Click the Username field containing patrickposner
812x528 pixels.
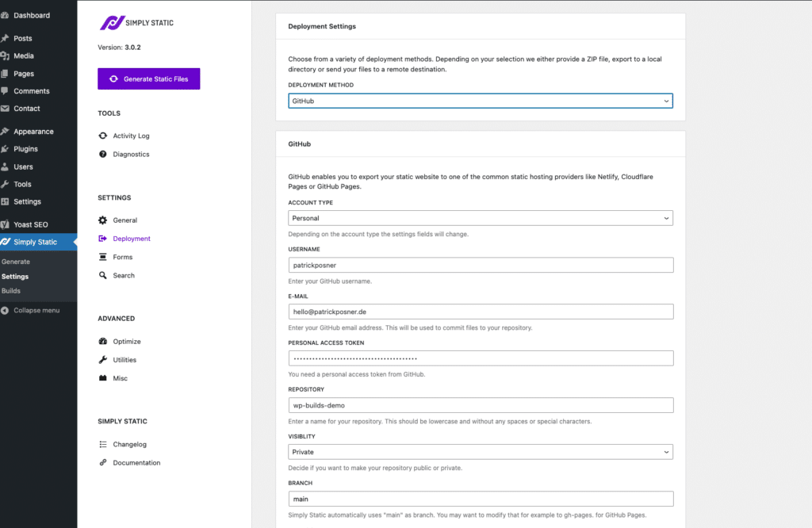(x=481, y=265)
